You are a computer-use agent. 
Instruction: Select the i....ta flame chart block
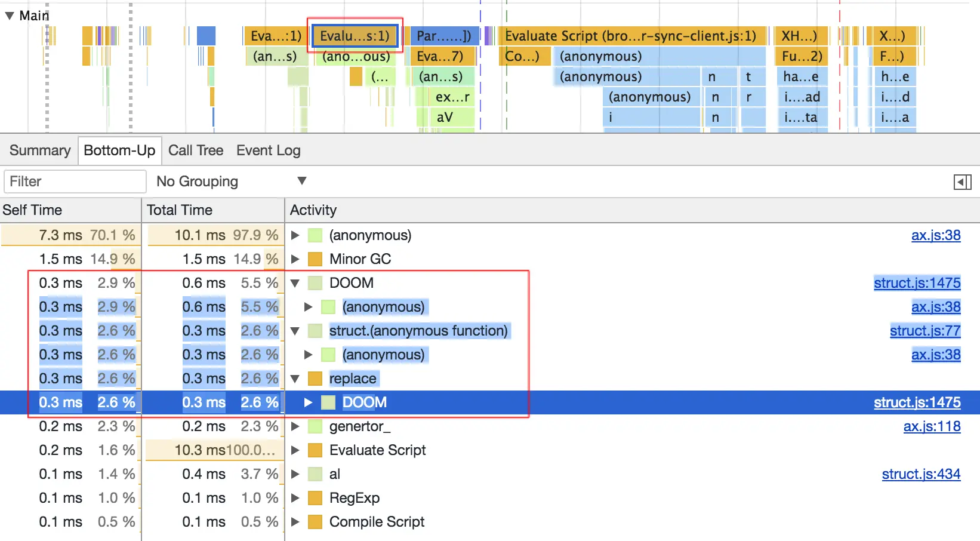point(802,117)
